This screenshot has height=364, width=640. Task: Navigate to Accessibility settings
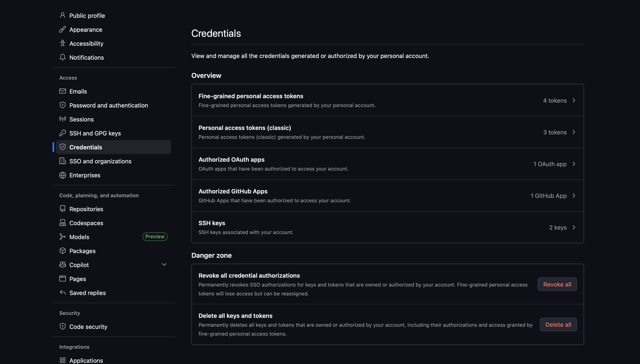click(x=113, y=44)
